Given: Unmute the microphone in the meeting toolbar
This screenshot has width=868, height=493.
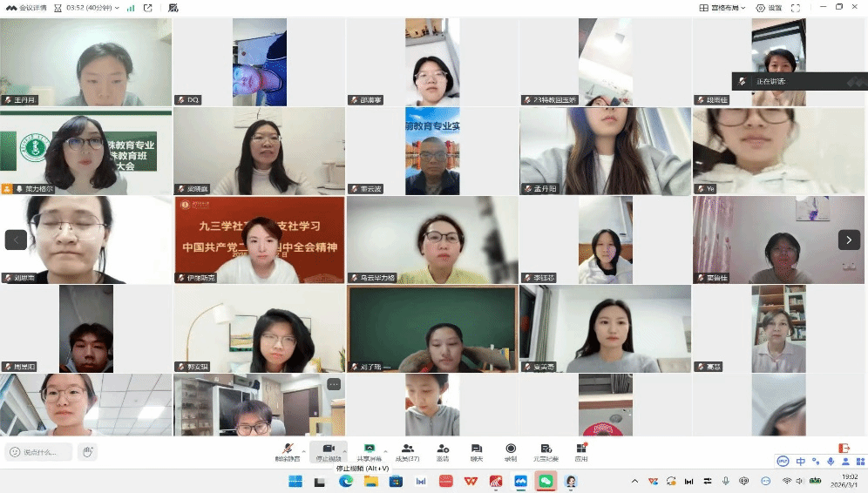Looking at the screenshot, I should coord(288,449).
